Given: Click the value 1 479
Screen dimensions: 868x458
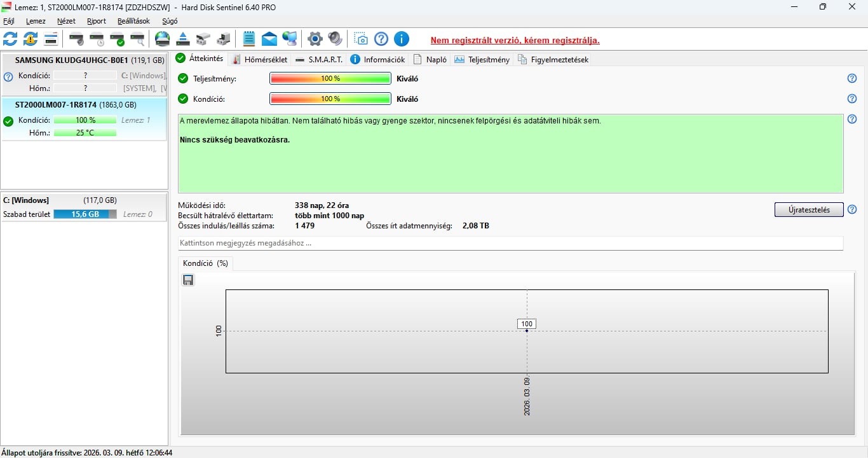Looking at the screenshot, I should click(x=305, y=226).
